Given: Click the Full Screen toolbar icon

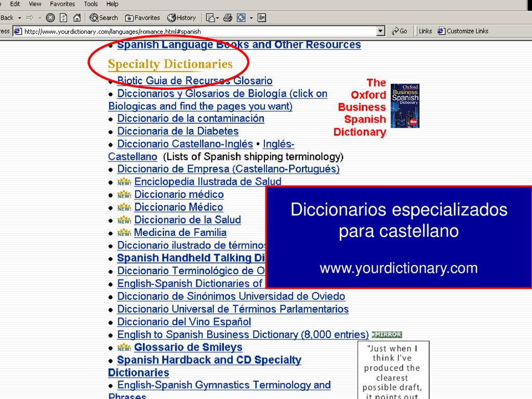Looking at the screenshot, I should point(241,18).
